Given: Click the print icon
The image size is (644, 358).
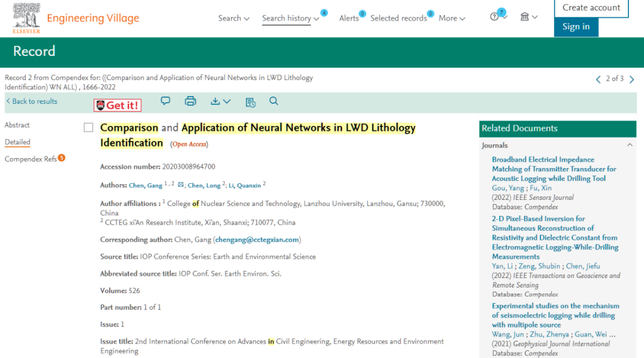Looking at the screenshot, I should tap(190, 101).
